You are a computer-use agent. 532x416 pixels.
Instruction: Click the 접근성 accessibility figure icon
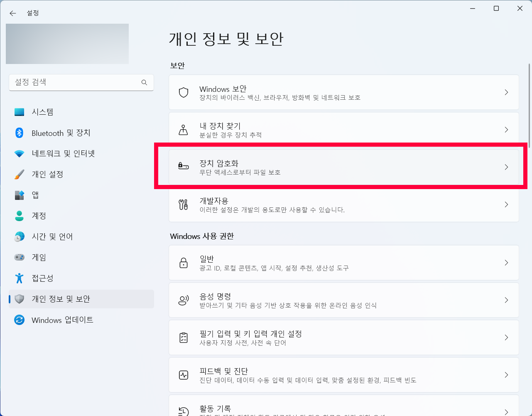coord(19,278)
